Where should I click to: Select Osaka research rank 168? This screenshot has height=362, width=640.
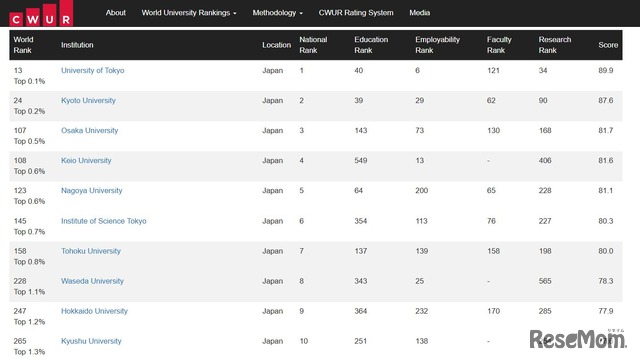click(545, 131)
